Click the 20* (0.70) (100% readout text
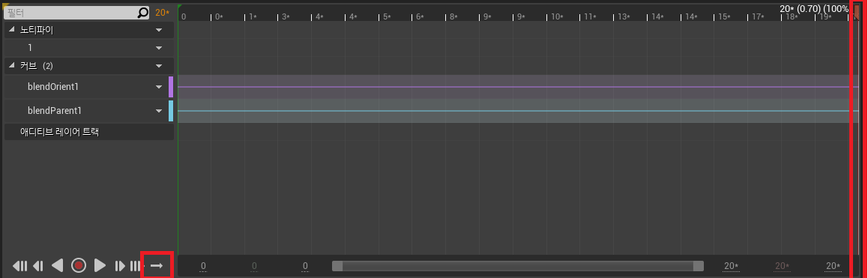Viewport: 868px width, 278px height. (x=814, y=9)
